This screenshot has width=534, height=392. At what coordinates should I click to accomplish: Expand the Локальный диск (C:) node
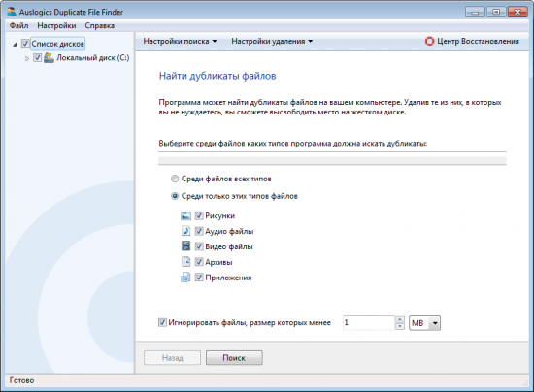tap(27, 58)
